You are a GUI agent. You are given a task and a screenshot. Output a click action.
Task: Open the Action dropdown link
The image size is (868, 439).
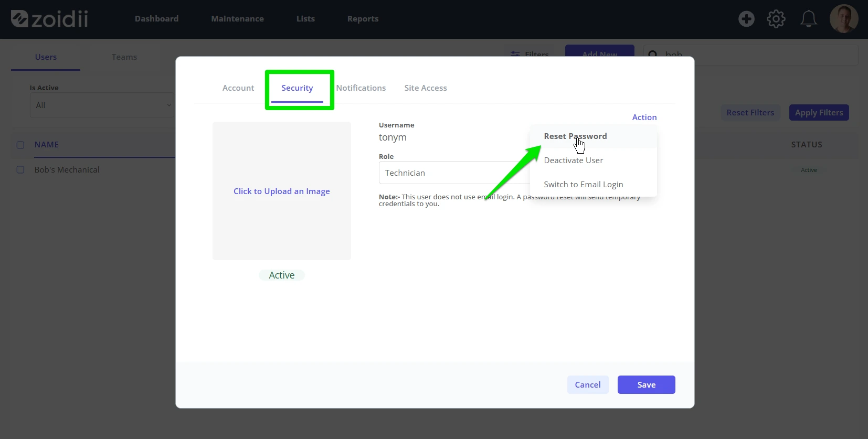pyautogui.click(x=644, y=117)
